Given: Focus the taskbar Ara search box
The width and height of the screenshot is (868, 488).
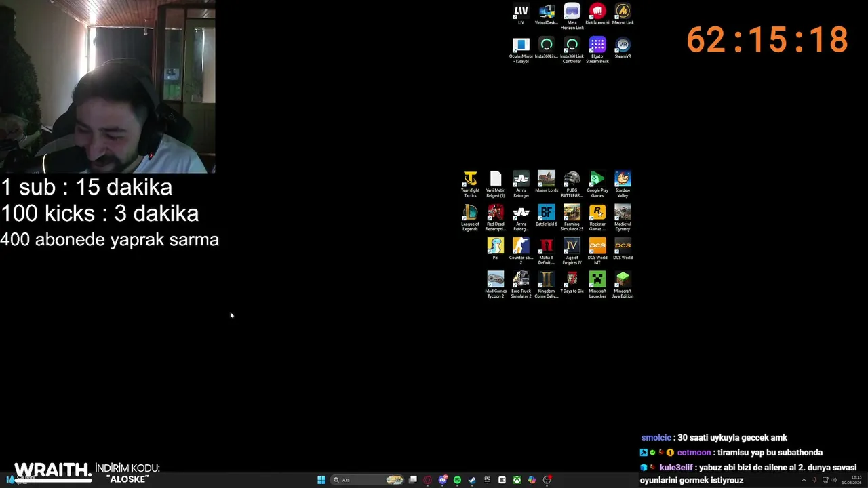Looking at the screenshot, I should point(367,480).
